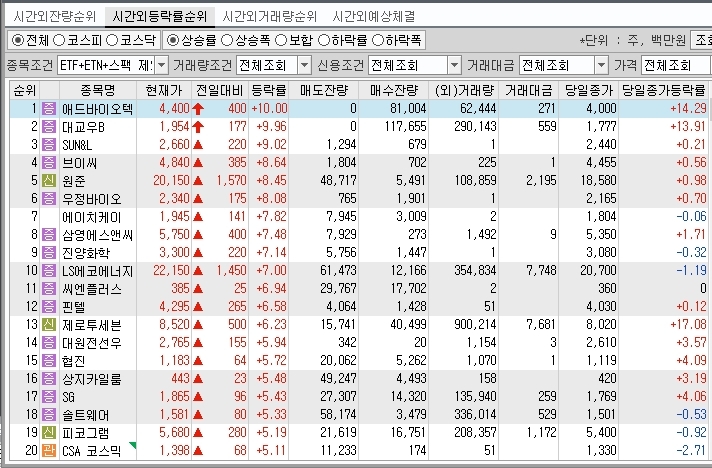Screen dimensions: 712x468
Task: Select the LS에코에너지 stock name
Action: pos(97,271)
